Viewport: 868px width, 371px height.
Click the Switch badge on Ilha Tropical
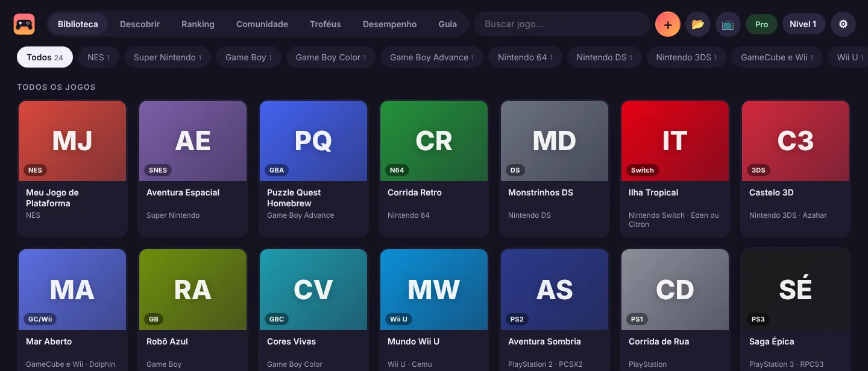(643, 170)
